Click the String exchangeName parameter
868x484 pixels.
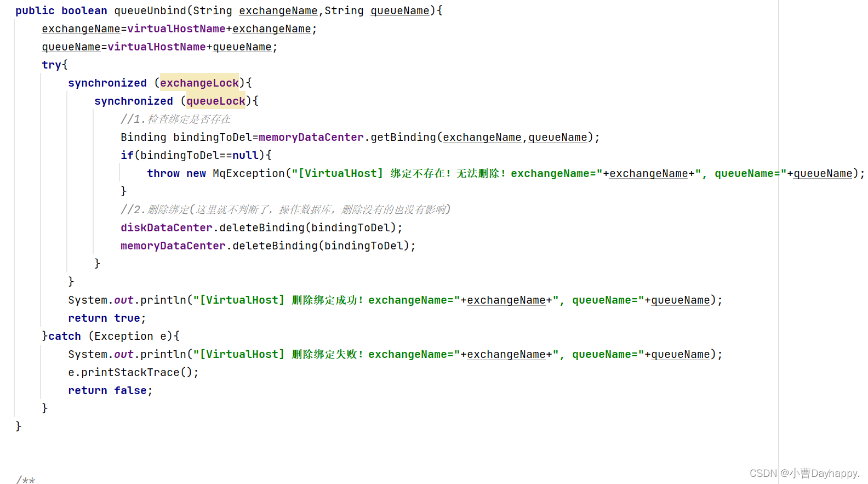(255, 10)
